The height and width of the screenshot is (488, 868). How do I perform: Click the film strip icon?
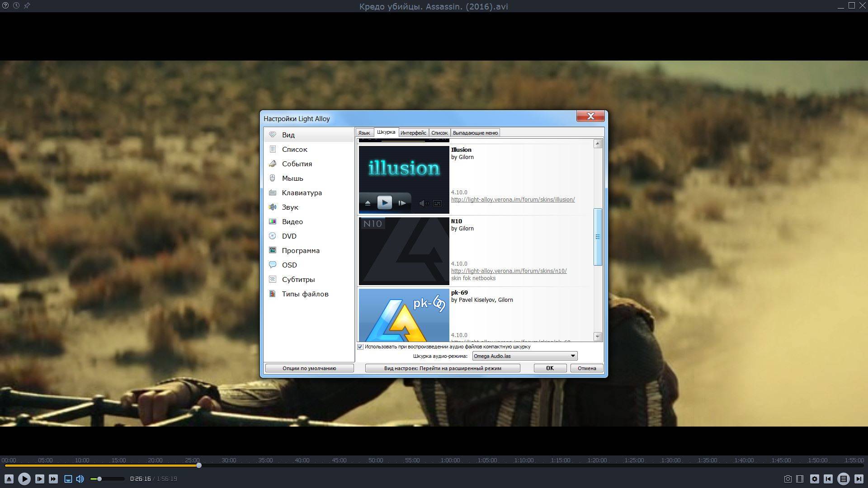[800, 479]
